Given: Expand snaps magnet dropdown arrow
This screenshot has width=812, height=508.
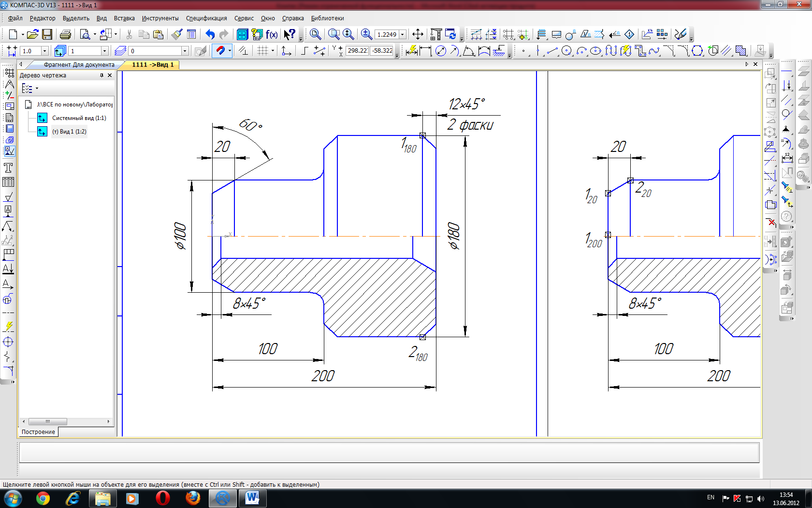Looking at the screenshot, I should pyautogui.click(x=230, y=51).
